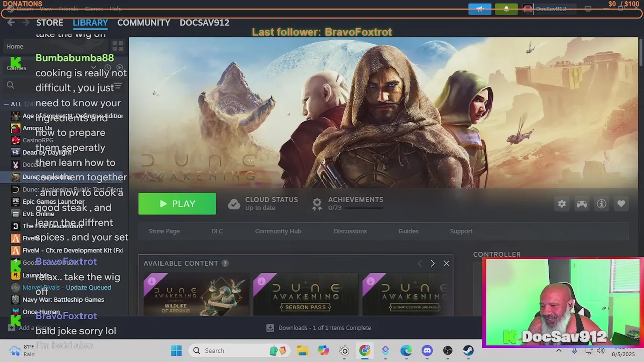
Task: Select Age of Empires III in library
Action: pos(66,116)
